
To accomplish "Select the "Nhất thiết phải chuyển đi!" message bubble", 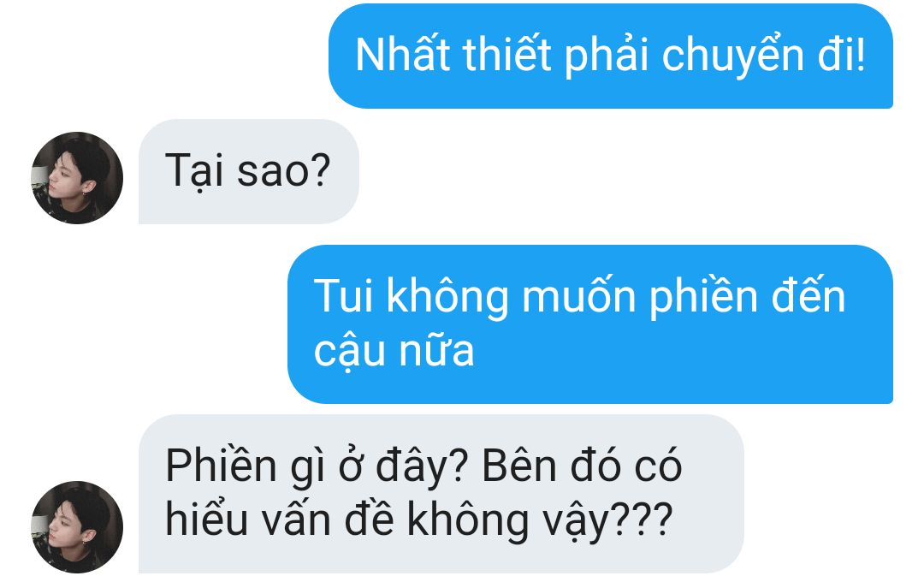I will pyautogui.click(x=611, y=56).
